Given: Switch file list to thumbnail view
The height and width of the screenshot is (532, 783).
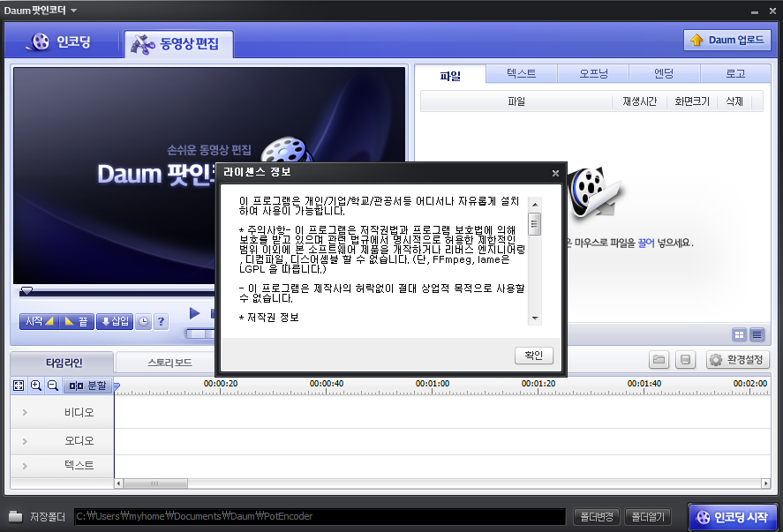Looking at the screenshot, I should pyautogui.click(x=739, y=335).
